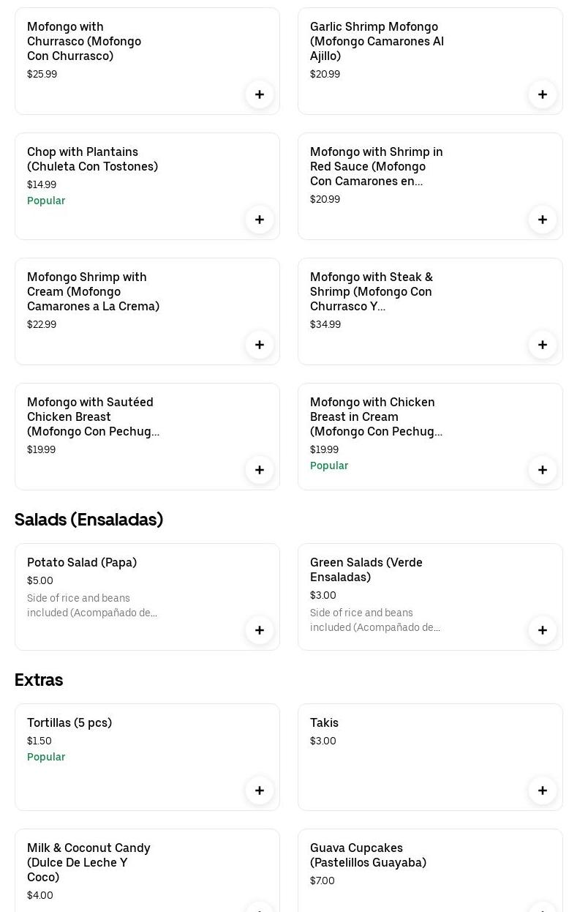Add Chop with Plantains to cart

click(260, 220)
